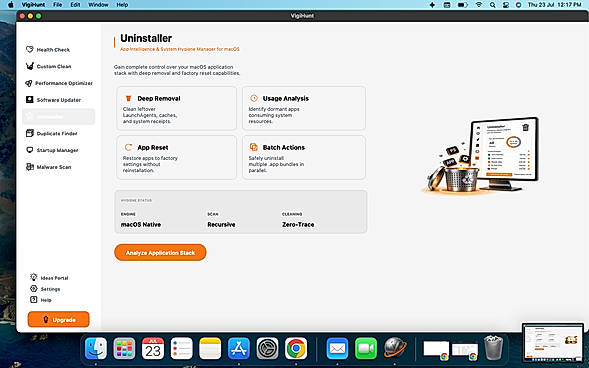
Task: Open FaceTime from the Dock
Action: click(x=365, y=348)
